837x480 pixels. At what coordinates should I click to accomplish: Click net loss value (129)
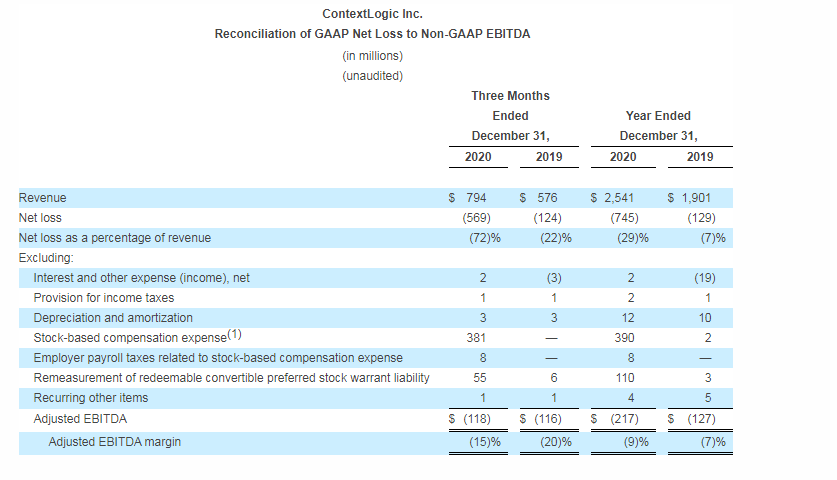[x=701, y=218]
